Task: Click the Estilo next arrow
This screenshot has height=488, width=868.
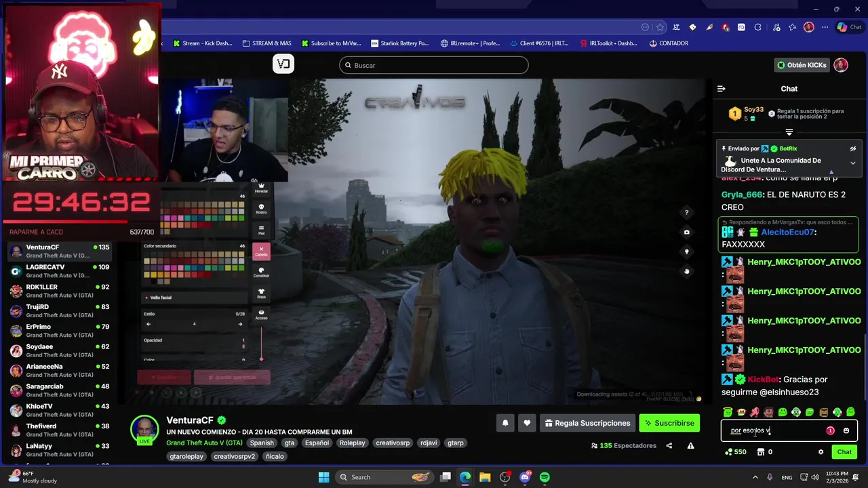Action: tap(239, 324)
